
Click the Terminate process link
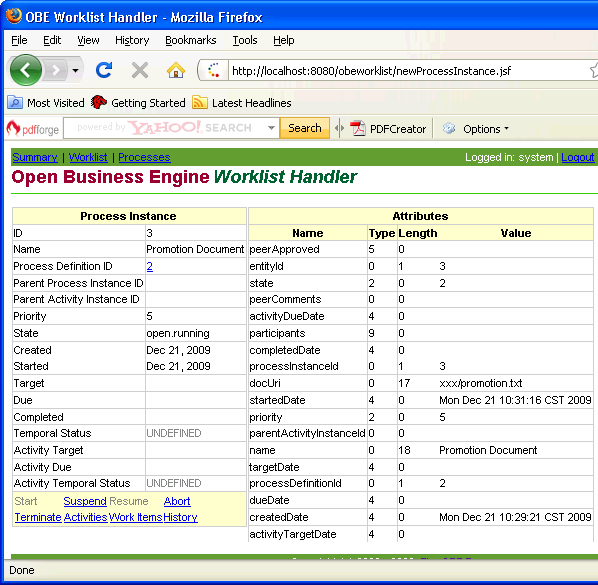click(x=38, y=517)
